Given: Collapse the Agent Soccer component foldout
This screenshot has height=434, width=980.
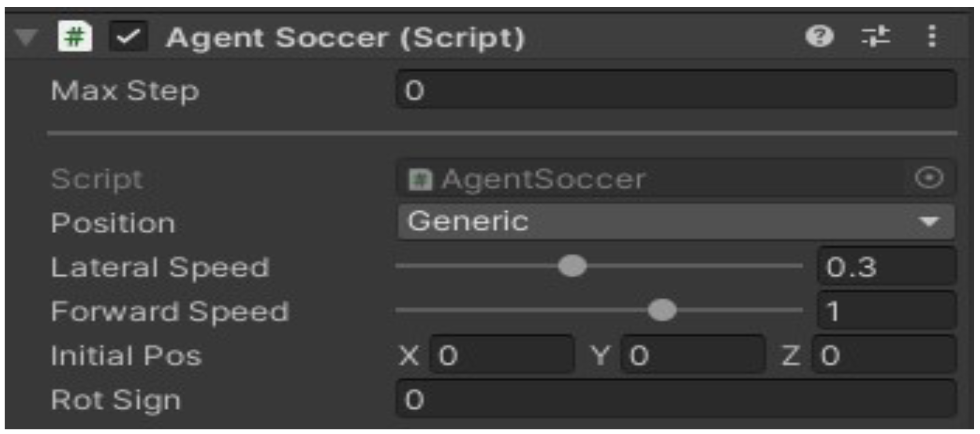Looking at the screenshot, I should tap(26, 37).
